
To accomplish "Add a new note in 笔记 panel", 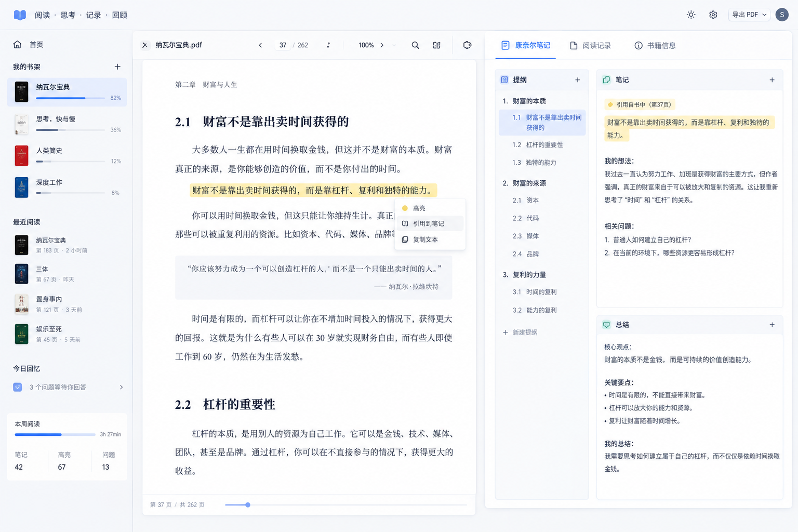I will (772, 79).
